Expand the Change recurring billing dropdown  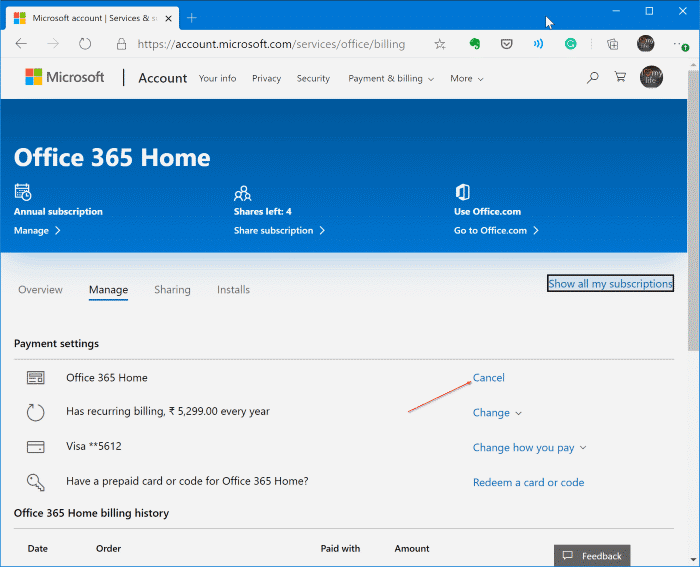pos(497,413)
